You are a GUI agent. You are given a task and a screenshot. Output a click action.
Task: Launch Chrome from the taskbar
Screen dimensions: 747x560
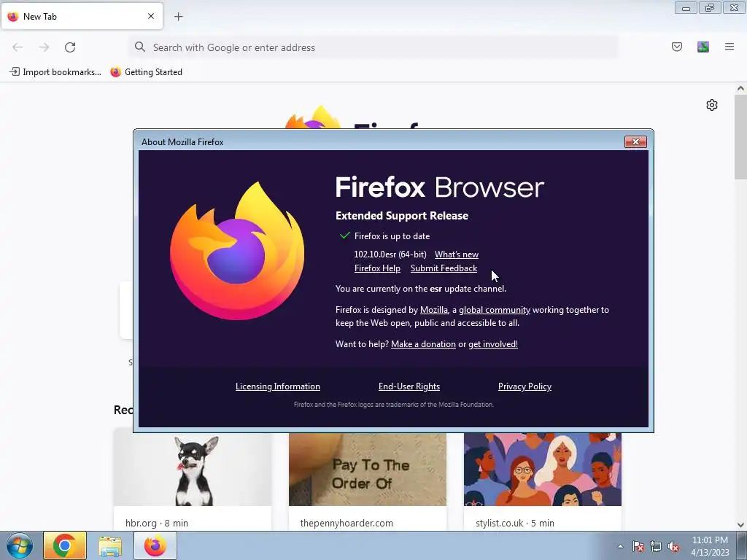(x=65, y=545)
